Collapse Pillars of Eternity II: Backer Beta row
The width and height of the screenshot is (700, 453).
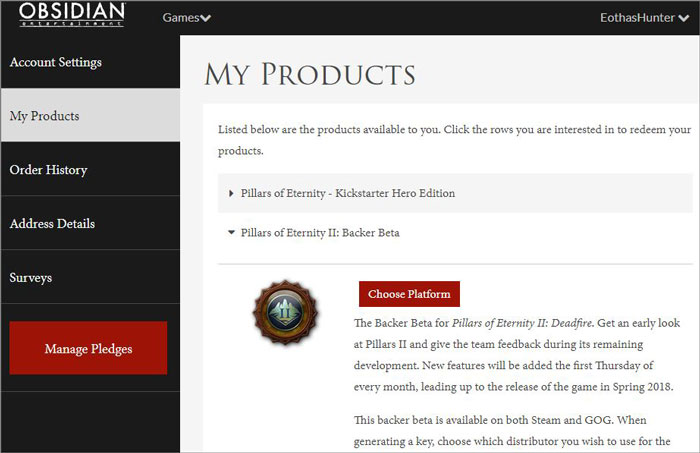455,233
